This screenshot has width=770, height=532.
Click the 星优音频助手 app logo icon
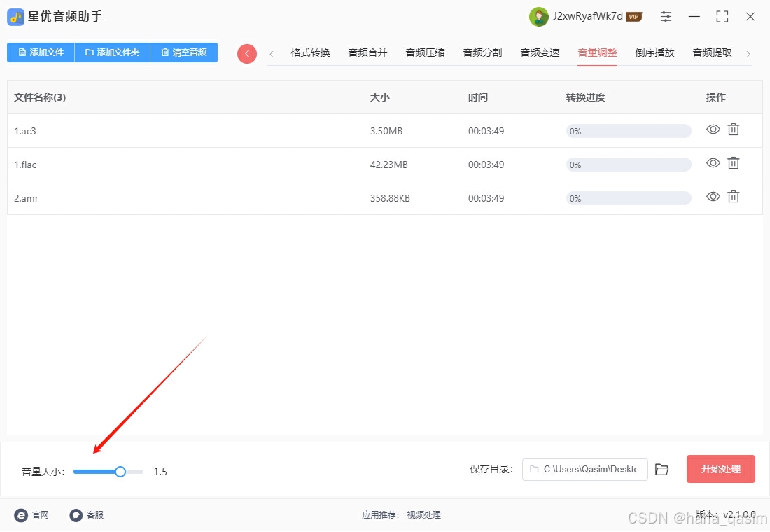click(15, 17)
